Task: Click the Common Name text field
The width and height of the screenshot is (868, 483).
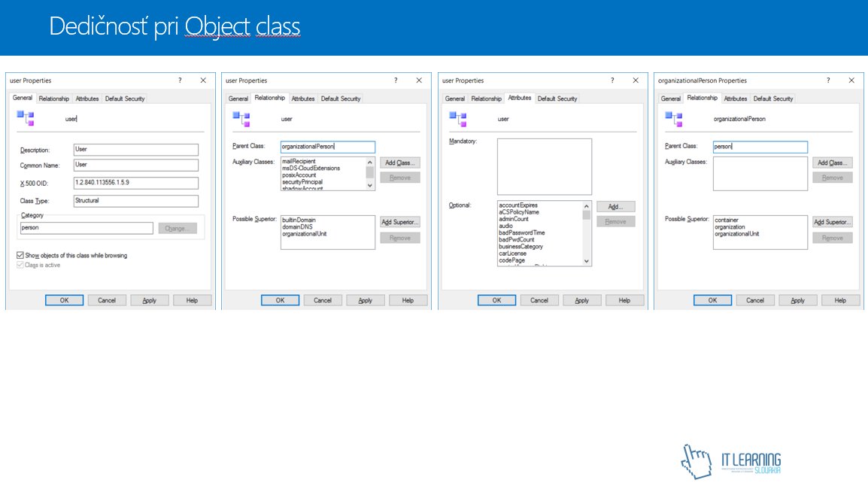Action: click(135, 165)
